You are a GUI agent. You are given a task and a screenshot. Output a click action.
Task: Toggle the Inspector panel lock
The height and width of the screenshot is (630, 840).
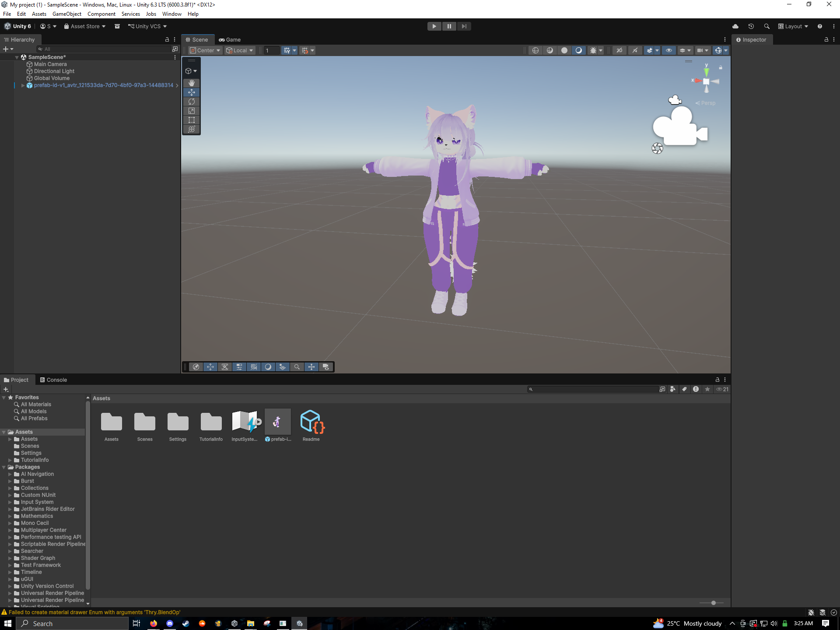(826, 39)
